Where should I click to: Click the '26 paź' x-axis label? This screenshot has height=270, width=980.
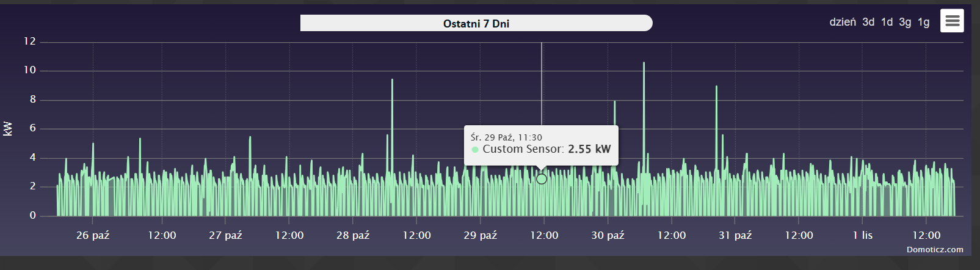pyautogui.click(x=93, y=235)
